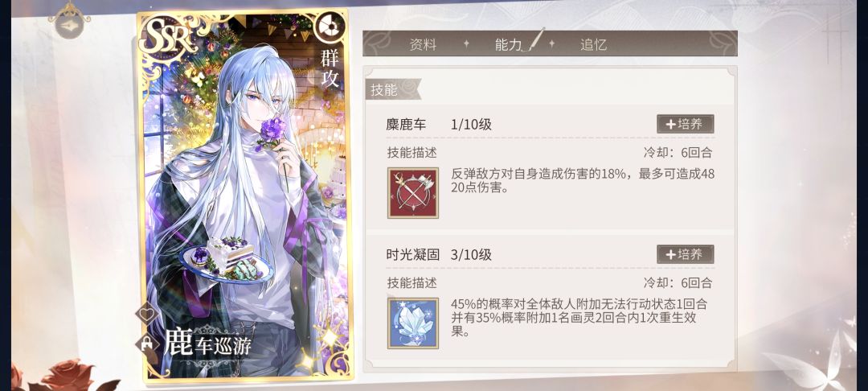The height and width of the screenshot is (391, 868).
Task: Tap the 群攻 type label on the card
Action: (x=330, y=68)
